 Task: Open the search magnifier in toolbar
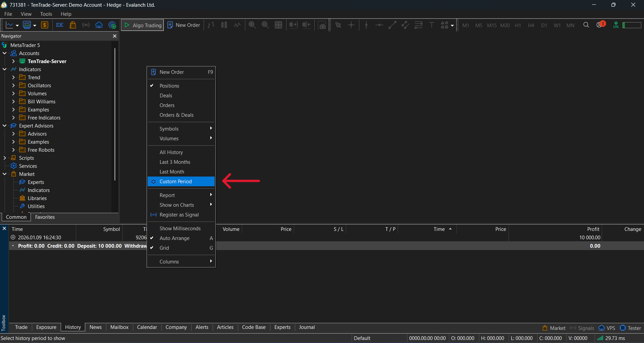point(586,25)
